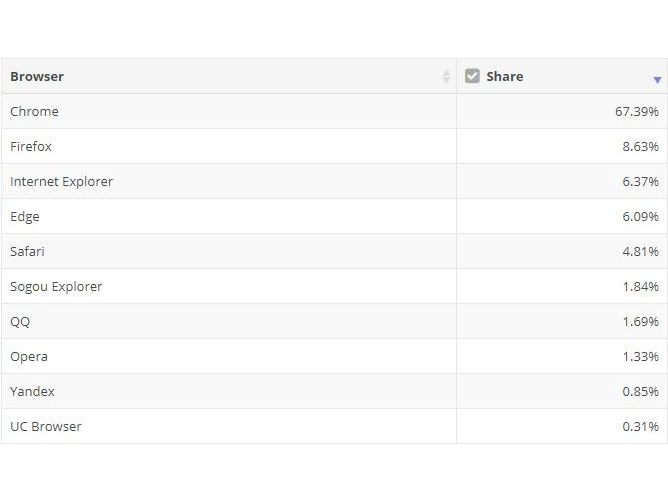Viewport: 668px width, 501px height.
Task: Click the Share column header label
Action: coord(504,77)
